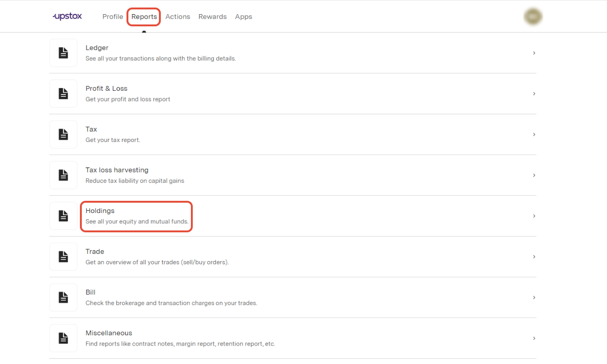
Task: Open the Holdings report link
Action: [100, 211]
